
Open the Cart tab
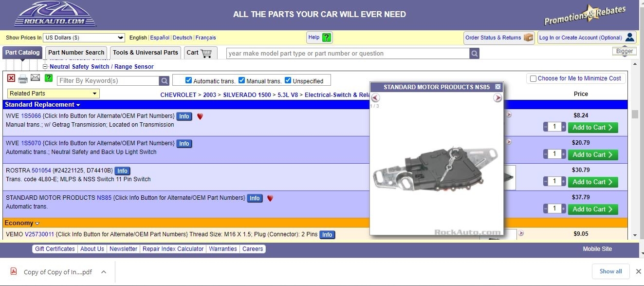pyautogui.click(x=200, y=53)
